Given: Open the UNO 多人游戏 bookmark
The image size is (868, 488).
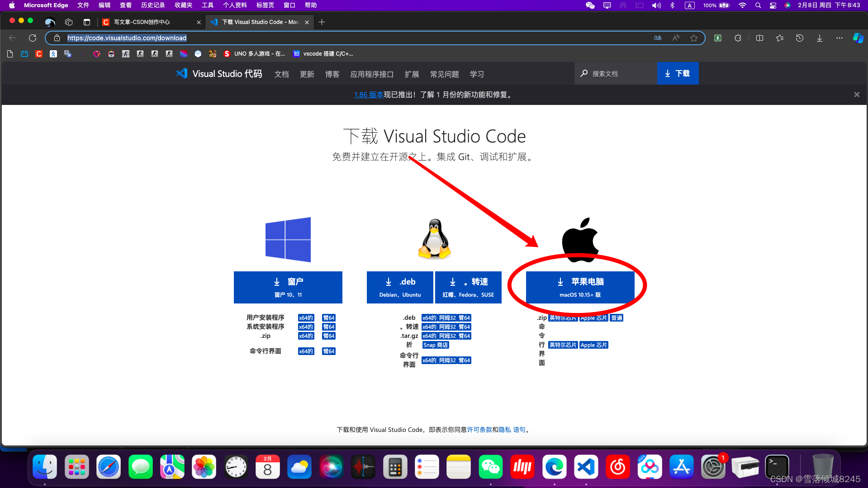Looking at the screenshot, I should point(255,54).
